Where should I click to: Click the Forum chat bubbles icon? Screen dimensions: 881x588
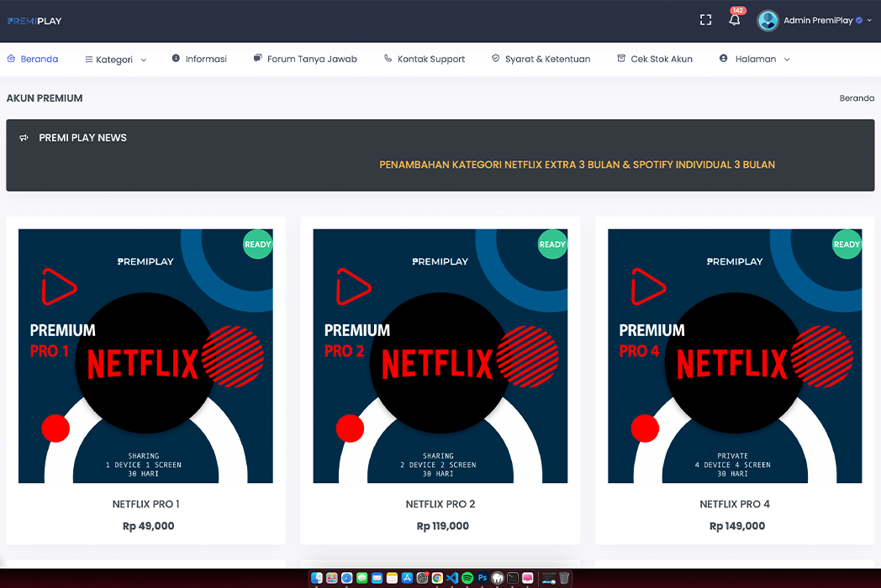tap(257, 58)
